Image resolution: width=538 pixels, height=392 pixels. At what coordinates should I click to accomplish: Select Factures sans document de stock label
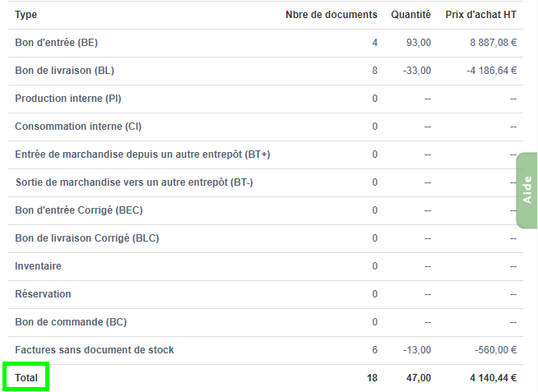click(95, 350)
